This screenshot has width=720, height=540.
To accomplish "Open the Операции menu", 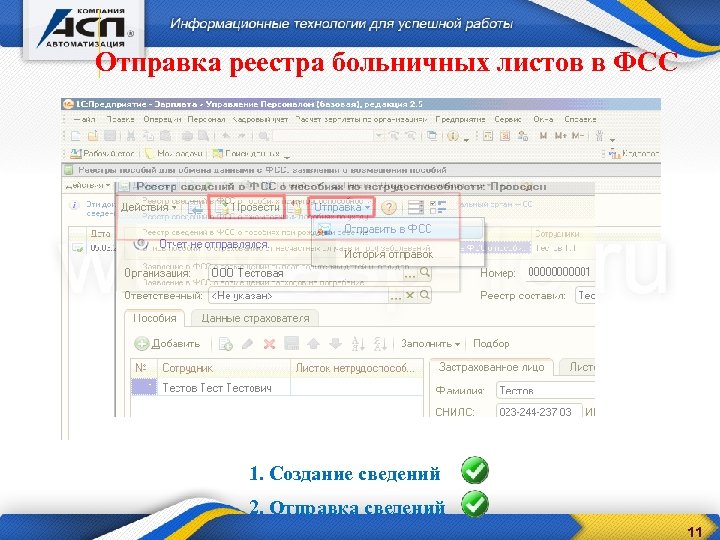I will (162, 119).
